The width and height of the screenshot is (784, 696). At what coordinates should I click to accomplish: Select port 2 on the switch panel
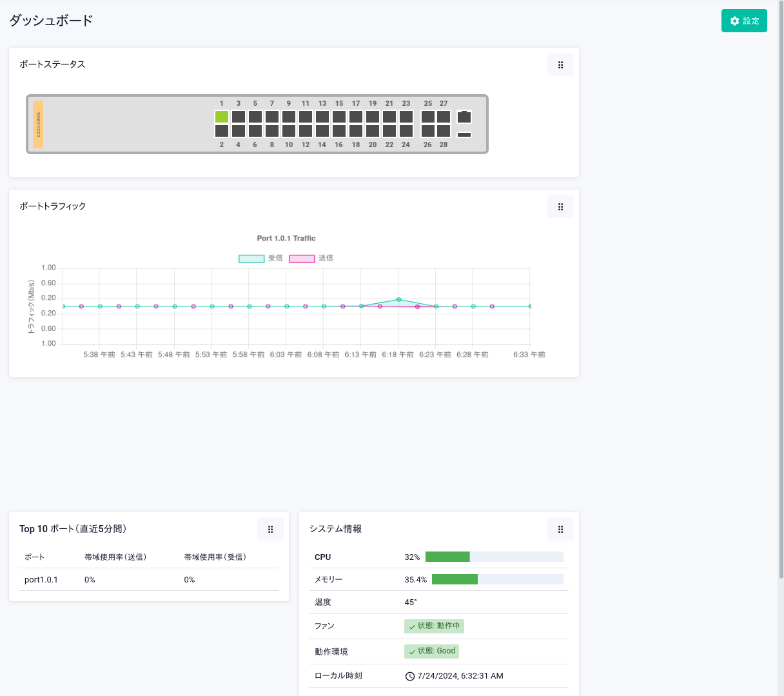222,131
